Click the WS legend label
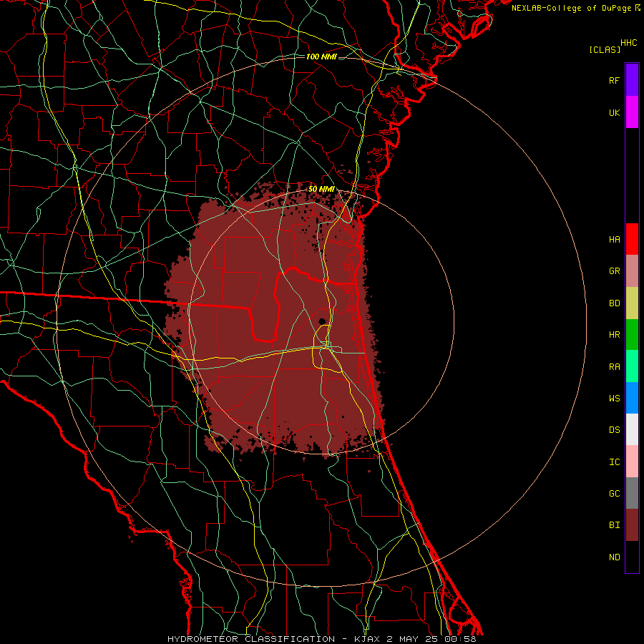Image resolution: width=644 pixels, height=644 pixels. 614,398
